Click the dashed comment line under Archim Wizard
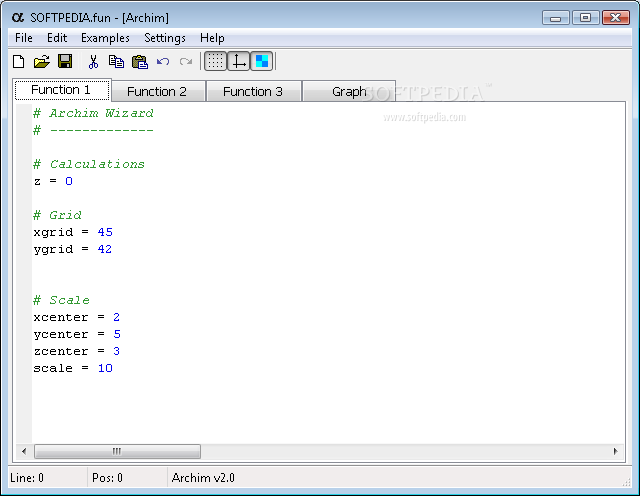Viewport: 640px width, 496px height. click(x=93, y=130)
